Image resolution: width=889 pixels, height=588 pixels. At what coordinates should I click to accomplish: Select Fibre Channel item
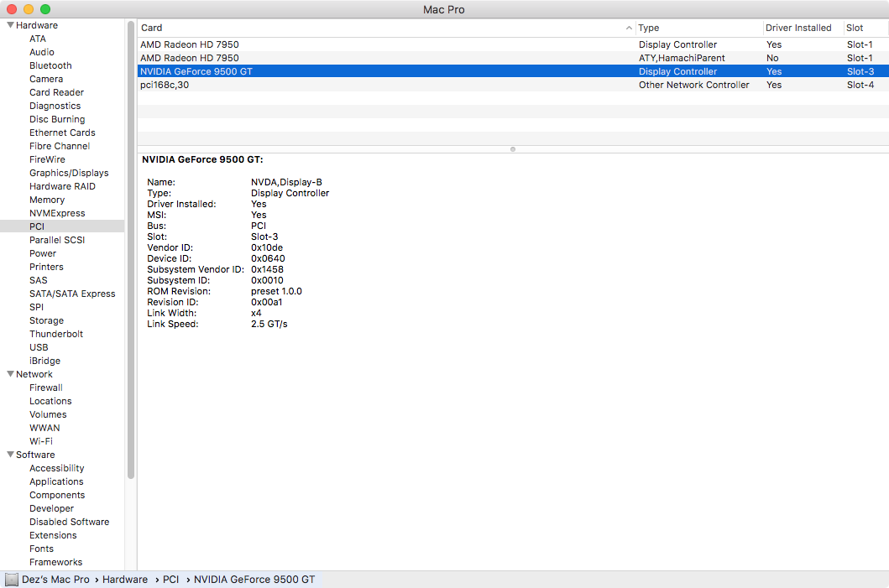click(60, 146)
